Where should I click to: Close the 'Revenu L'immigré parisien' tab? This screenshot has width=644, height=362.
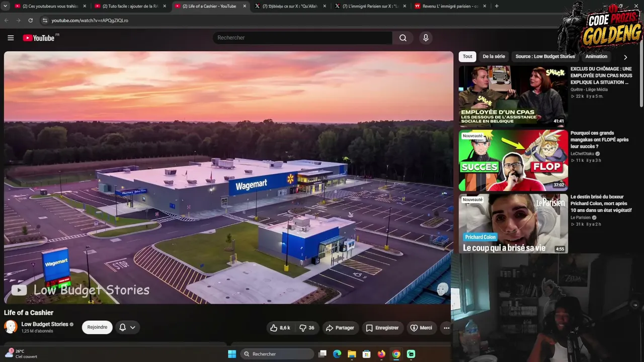click(485, 6)
